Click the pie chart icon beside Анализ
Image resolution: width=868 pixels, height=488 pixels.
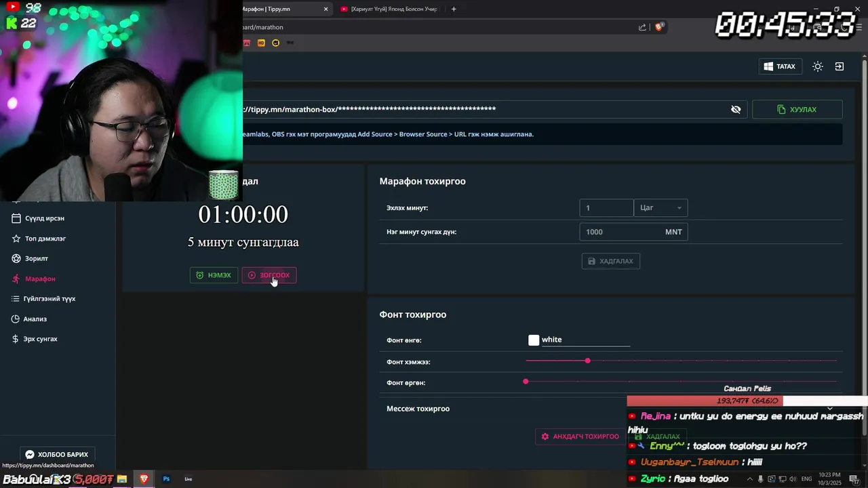point(16,319)
